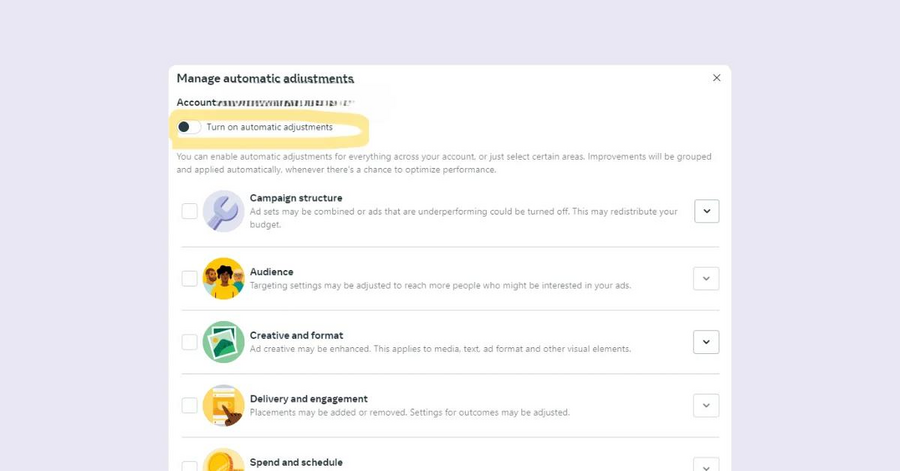
Task: Expand the Campaign structure chevron
Action: (707, 211)
